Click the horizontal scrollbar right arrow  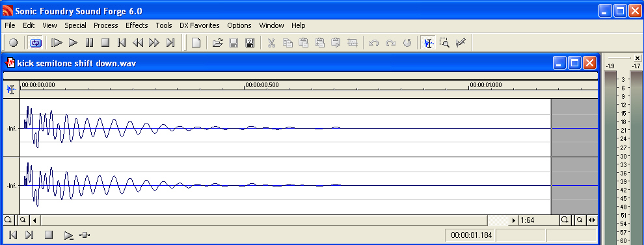click(x=513, y=220)
